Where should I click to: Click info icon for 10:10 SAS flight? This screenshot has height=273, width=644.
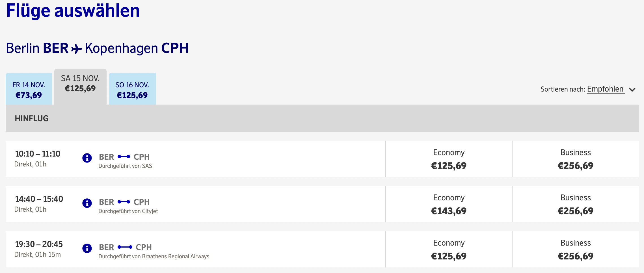[x=87, y=158]
